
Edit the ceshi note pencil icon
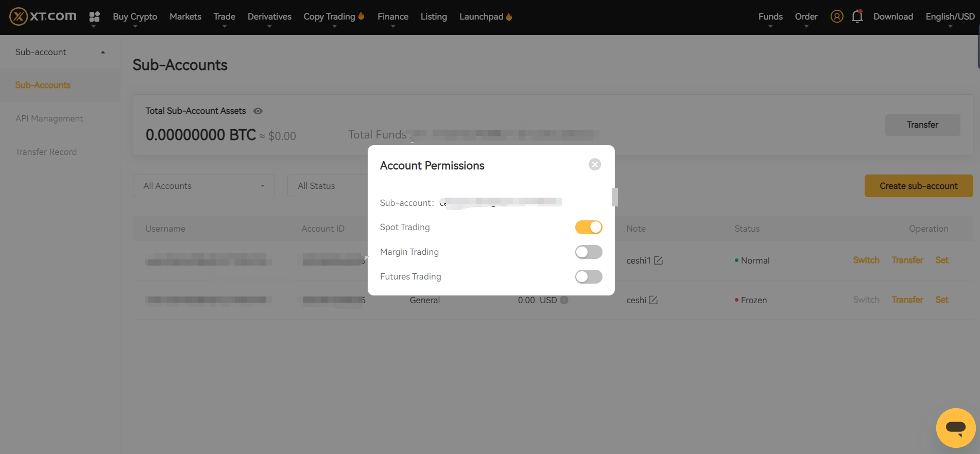click(653, 300)
